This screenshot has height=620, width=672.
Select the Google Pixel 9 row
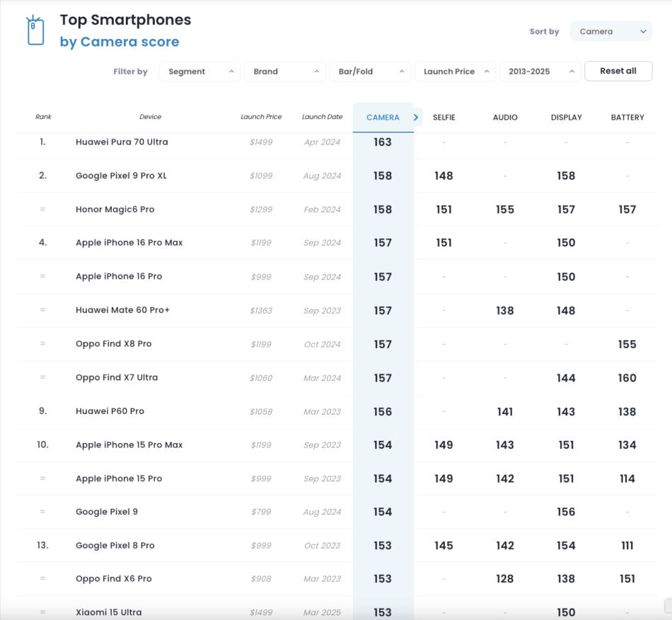click(x=337, y=512)
